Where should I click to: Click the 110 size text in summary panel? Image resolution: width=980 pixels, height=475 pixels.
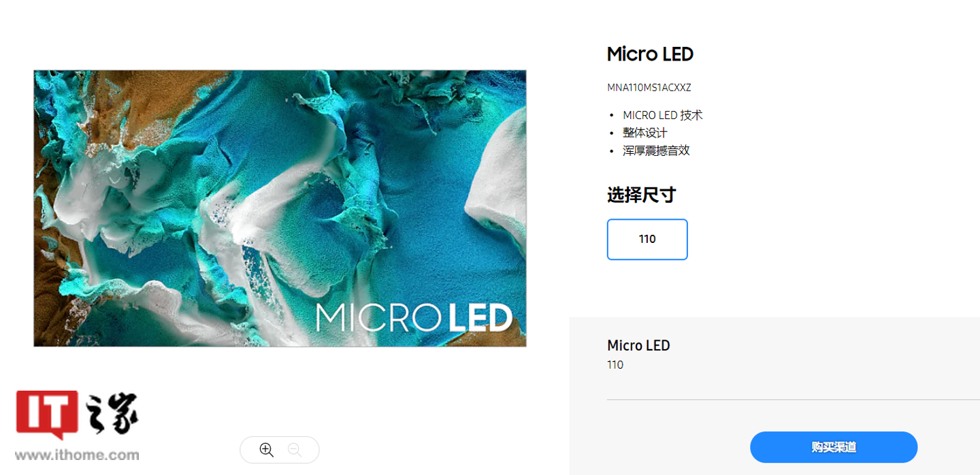[615, 365]
